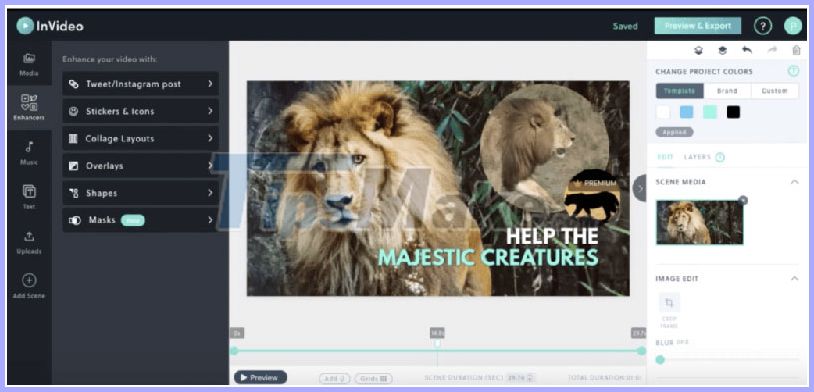Click the Add Scene plus icon
This screenshot has height=392, width=814.
coord(29,280)
